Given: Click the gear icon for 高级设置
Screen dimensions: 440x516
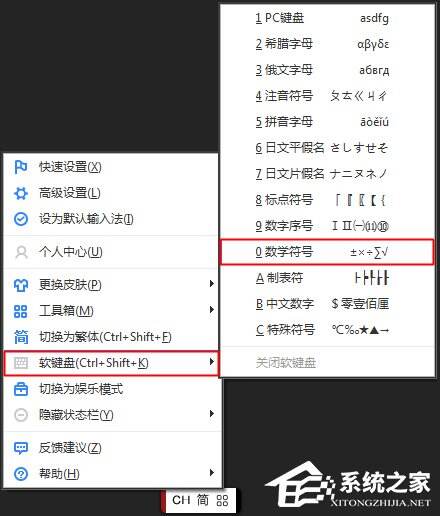Looking at the screenshot, I should (x=21, y=193).
